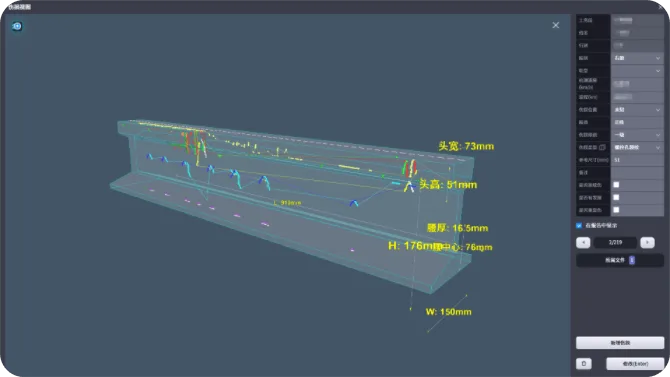This screenshot has width=670, height=377.
Task: Click the blue eye view icon top-left
Action: click(x=17, y=27)
